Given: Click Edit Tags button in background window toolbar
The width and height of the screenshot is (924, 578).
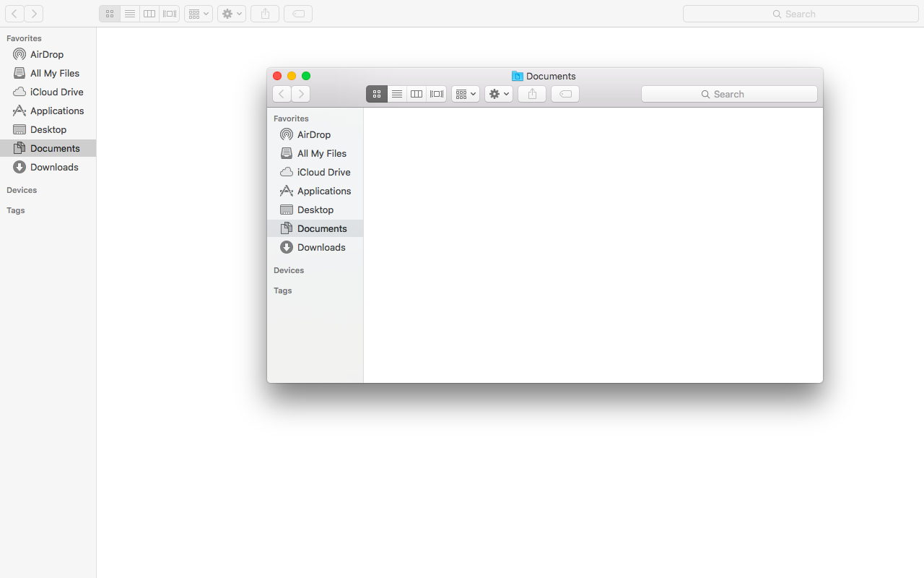Looking at the screenshot, I should click(x=298, y=14).
